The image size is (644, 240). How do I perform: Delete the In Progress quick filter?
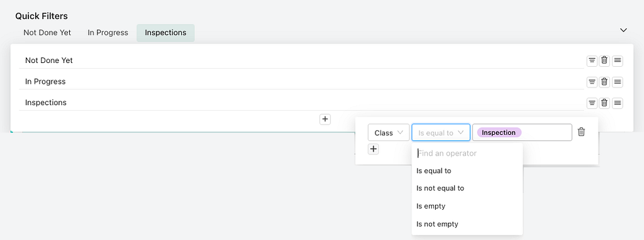click(x=604, y=81)
